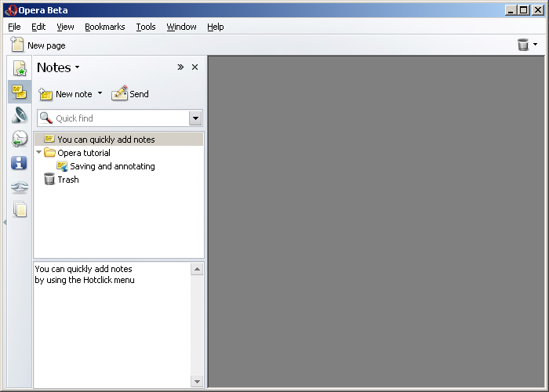Screen dimensions: 549x392
Task: Open the Bookmarks panel star icon
Action: pyautogui.click(x=20, y=68)
